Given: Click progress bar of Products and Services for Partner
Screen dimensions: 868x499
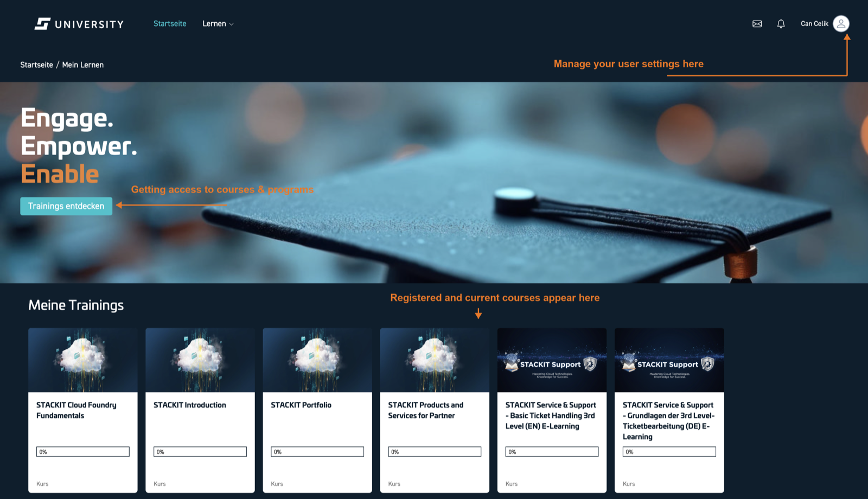Looking at the screenshot, I should (x=435, y=452).
